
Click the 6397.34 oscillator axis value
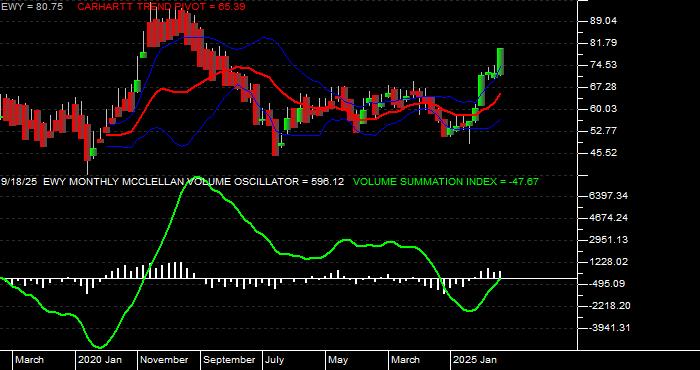point(608,196)
